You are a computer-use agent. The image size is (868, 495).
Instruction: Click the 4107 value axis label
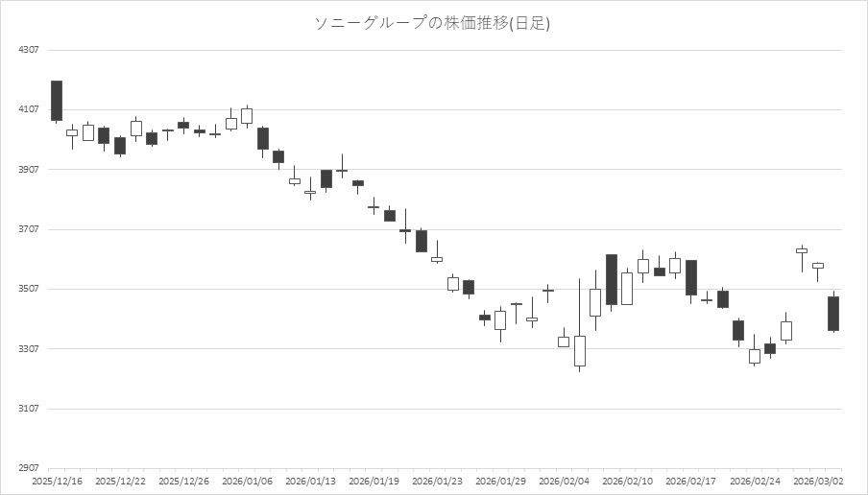point(29,109)
